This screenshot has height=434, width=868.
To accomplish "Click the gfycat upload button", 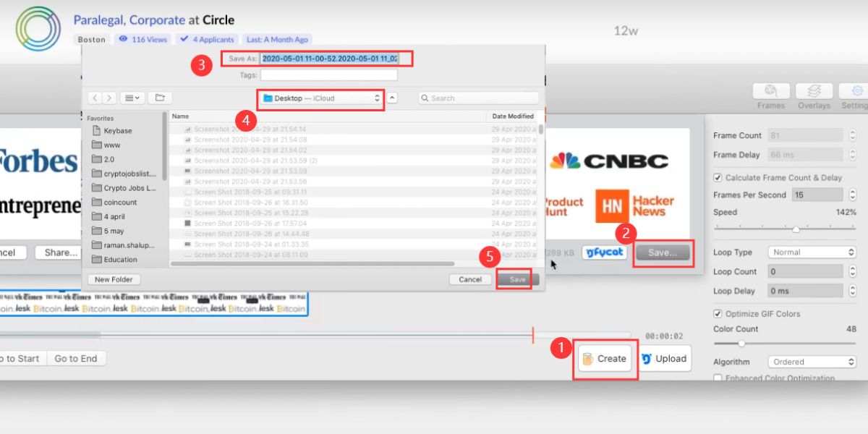I will coord(604,253).
